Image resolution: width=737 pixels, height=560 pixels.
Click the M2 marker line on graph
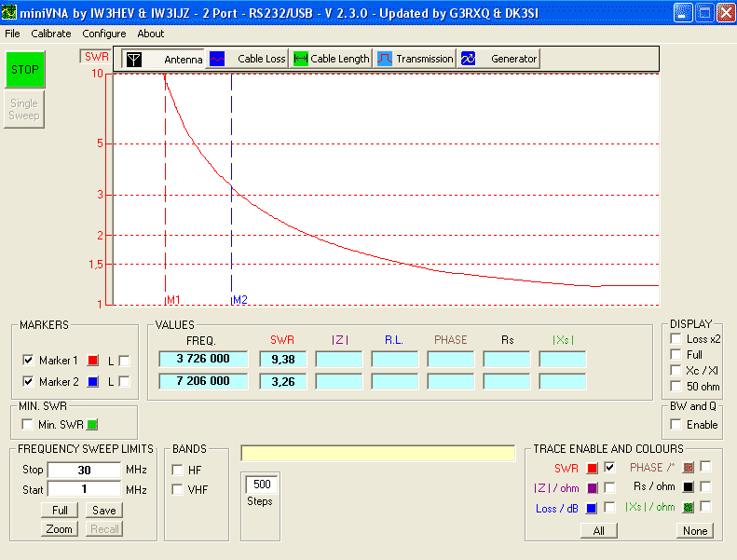(231, 188)
